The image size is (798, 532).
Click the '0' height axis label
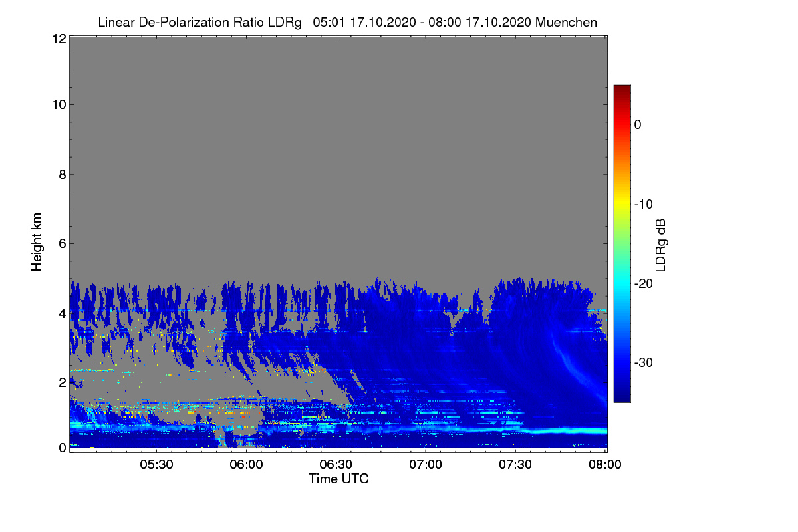pyautogui.click(x=61, y=447)
